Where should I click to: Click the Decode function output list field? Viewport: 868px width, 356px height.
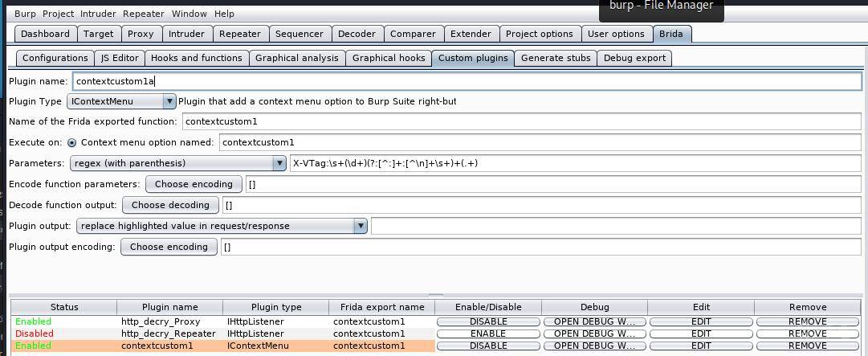(542, 206)
